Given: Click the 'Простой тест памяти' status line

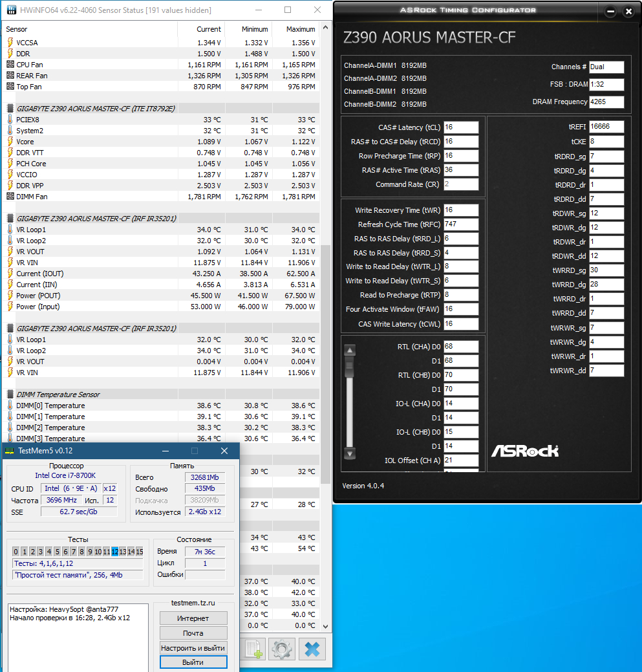Looking at the screenshot, I should (x=78, y=575).
